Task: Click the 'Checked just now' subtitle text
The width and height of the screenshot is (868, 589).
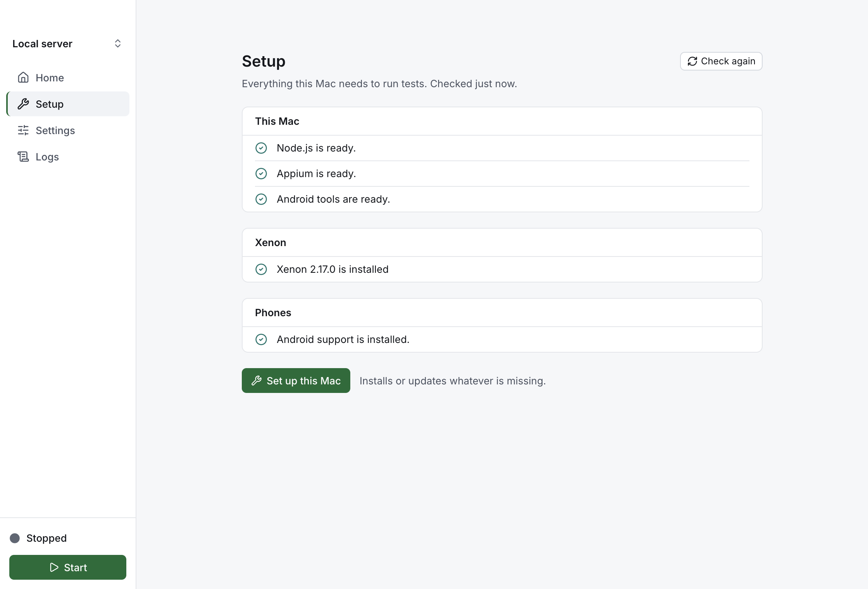Action: [474, 84]
